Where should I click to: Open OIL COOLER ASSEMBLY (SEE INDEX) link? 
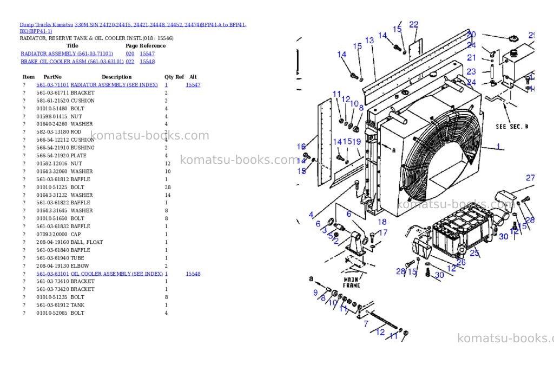(x=117, y=274)
